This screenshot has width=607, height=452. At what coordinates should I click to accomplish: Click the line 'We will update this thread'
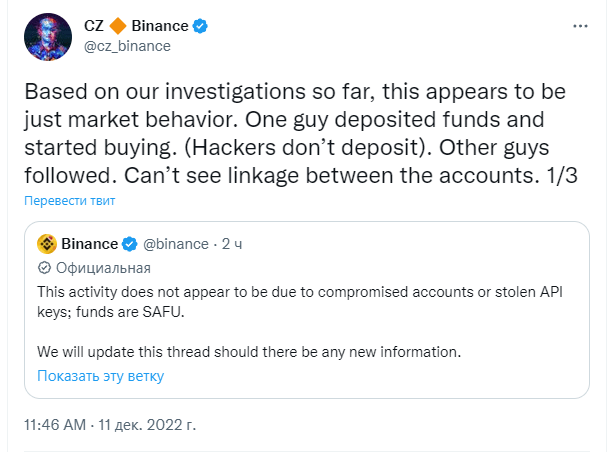(248, 352)
